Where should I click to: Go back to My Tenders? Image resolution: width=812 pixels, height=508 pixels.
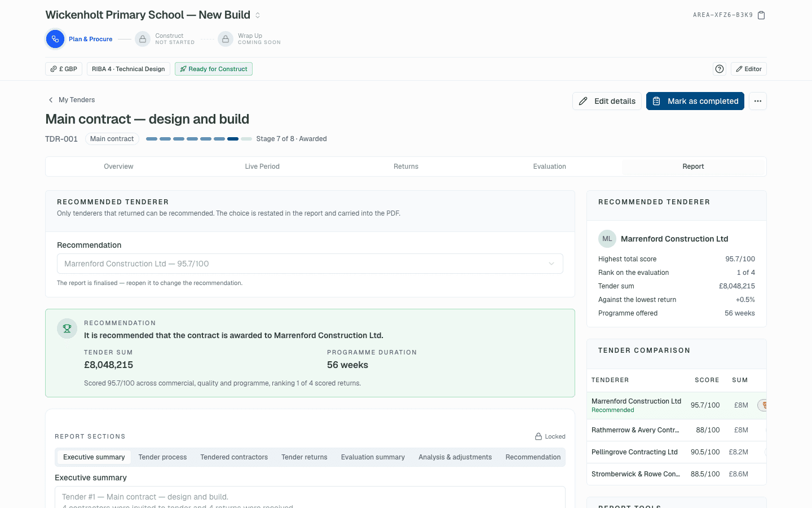click(x=72, y=100)
